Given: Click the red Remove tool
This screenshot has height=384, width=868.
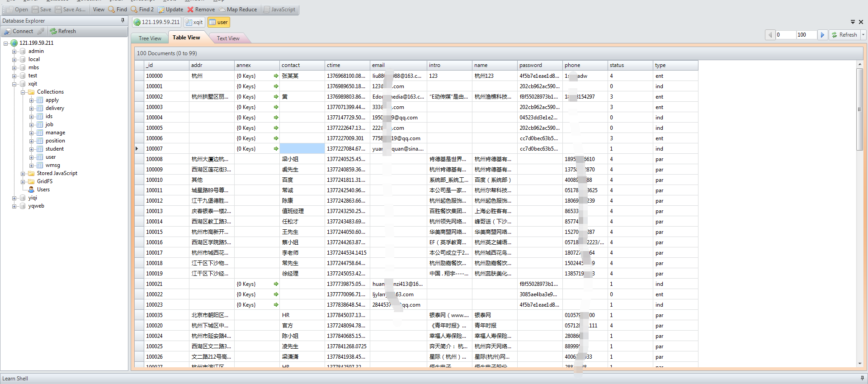Looking at the screenshot, I should pyautogui.click(x=201, y=9).
